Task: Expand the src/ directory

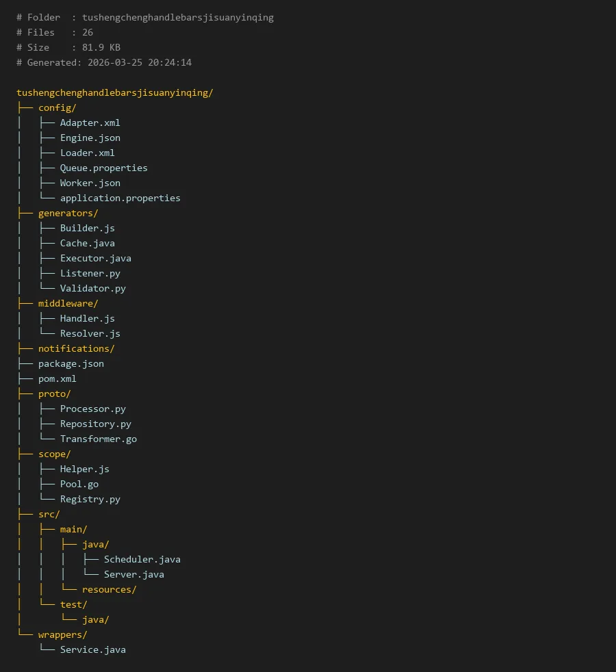Action: click(49, 514)
